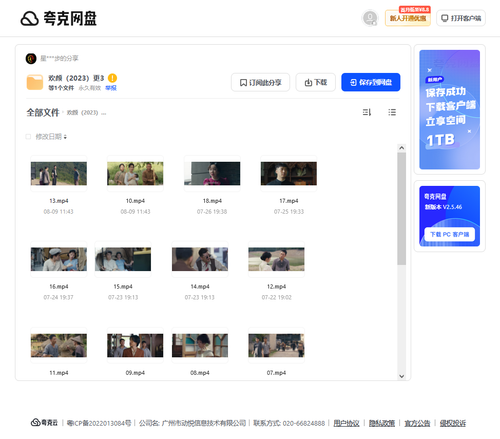The width and height of the screenshot is (500, 439).
Task: Open the sort order icon
Action: point(367,112)
